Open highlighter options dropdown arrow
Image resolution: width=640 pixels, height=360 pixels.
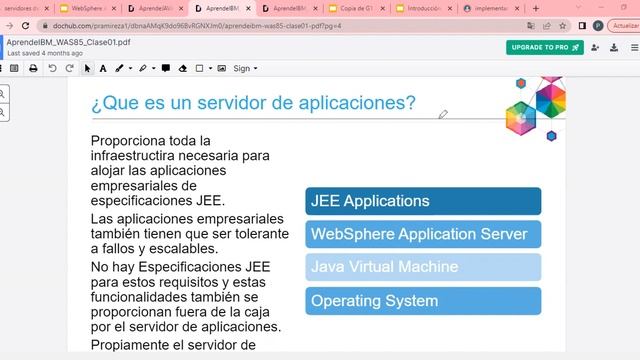(153, 69)
